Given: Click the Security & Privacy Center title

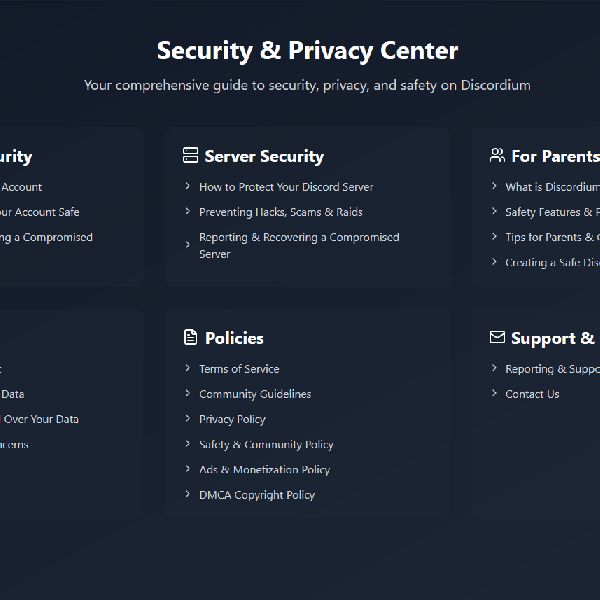Looking at the screenshot, I should coord(307,50).
